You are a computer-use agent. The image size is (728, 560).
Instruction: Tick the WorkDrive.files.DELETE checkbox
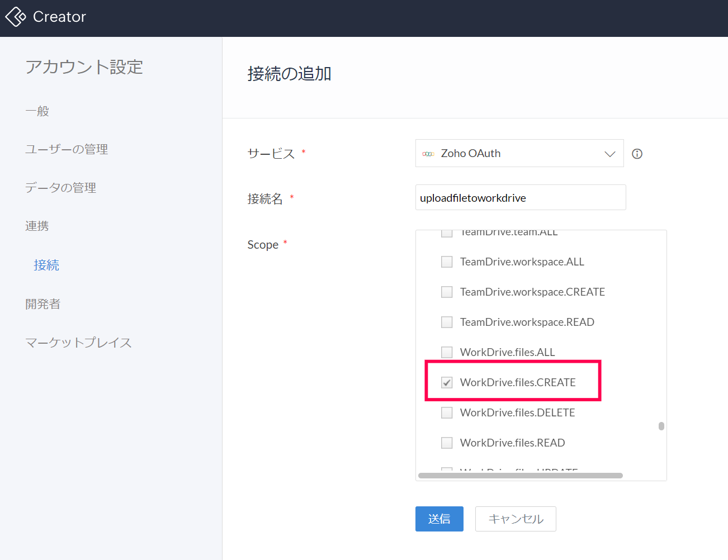click(447, 413)
